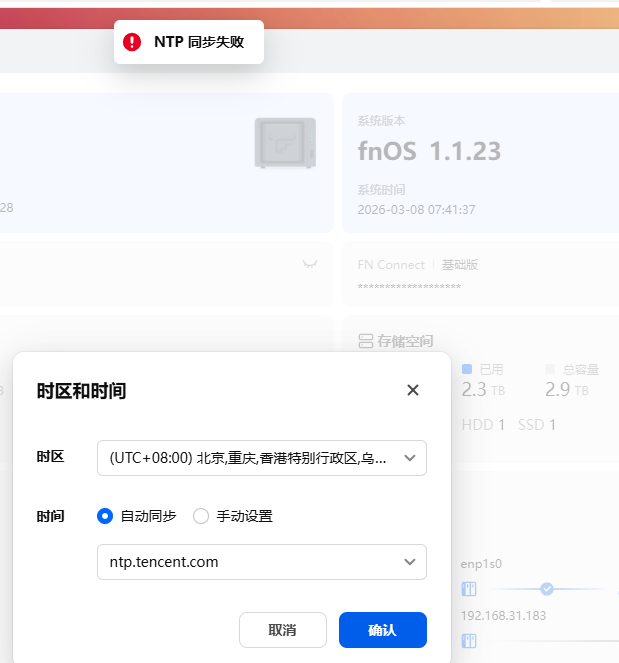The image size is (619, 663).
Task: Click the 2.3 TB used value
Action: click(483, 389)
